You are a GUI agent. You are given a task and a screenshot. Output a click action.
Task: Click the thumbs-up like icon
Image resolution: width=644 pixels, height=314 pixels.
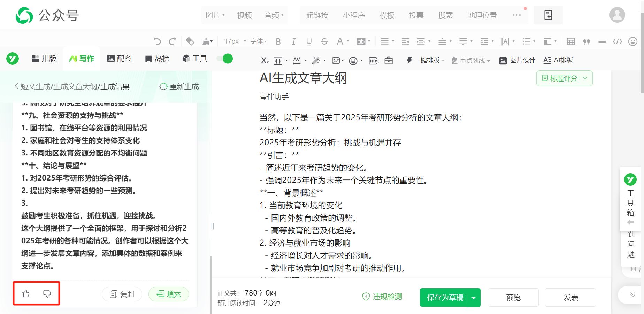[x=25, y=293]
